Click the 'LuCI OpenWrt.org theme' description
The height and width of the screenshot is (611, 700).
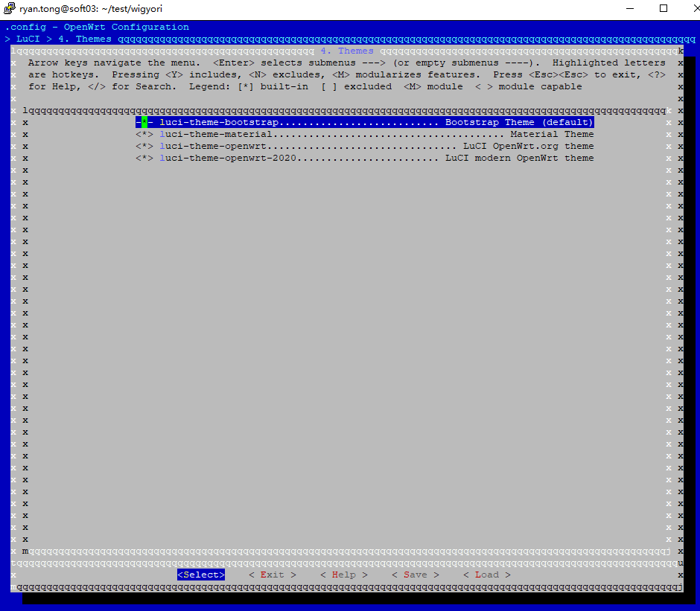(x=528, y=146)
